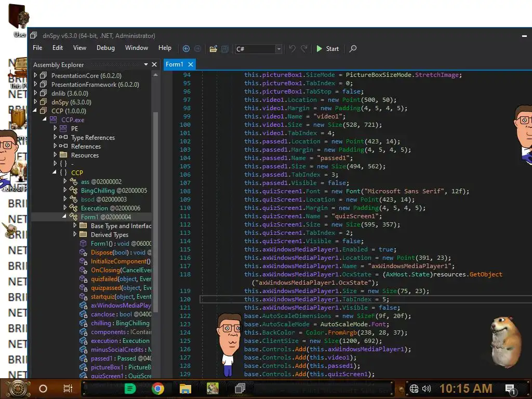Click the Assembly Explorer vertical scrollbar
Image resolution: width=532 pixels, height=399 pixels.
pyautogui.click(x=156, y=212)
